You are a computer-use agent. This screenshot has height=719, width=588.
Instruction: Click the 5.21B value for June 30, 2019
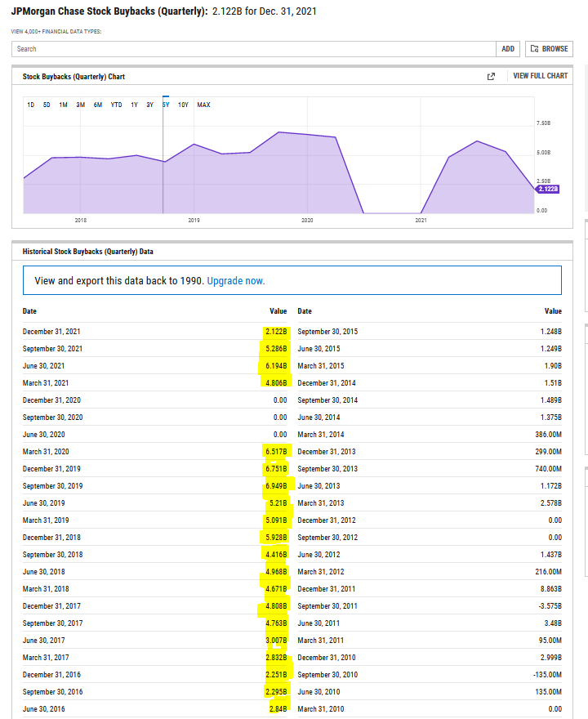278,503
